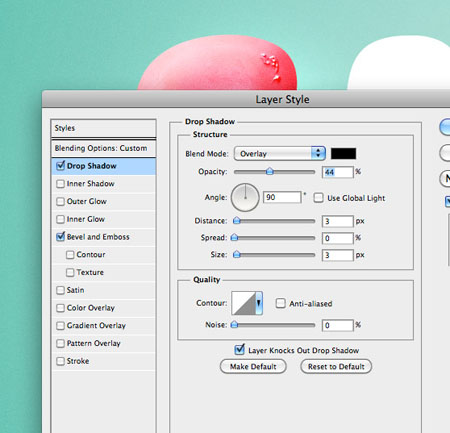Click the Angle value field
The height and width of the screenshot is (433, 450).
pos(282,197)
